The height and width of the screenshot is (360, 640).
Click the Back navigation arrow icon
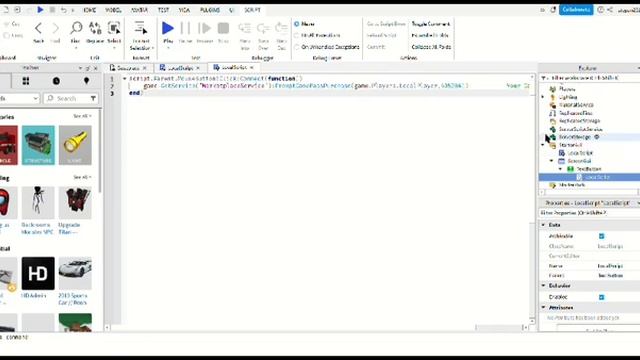pyautogui.click(x=38, y=28)
